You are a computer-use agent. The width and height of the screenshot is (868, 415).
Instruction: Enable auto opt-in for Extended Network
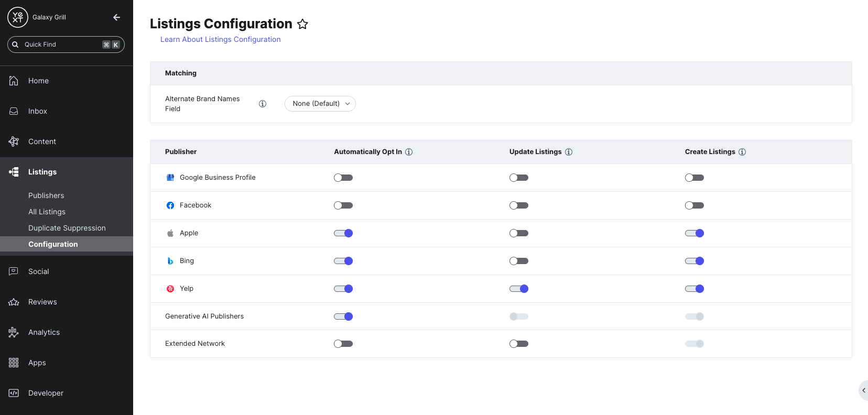[x=343, y=344]
